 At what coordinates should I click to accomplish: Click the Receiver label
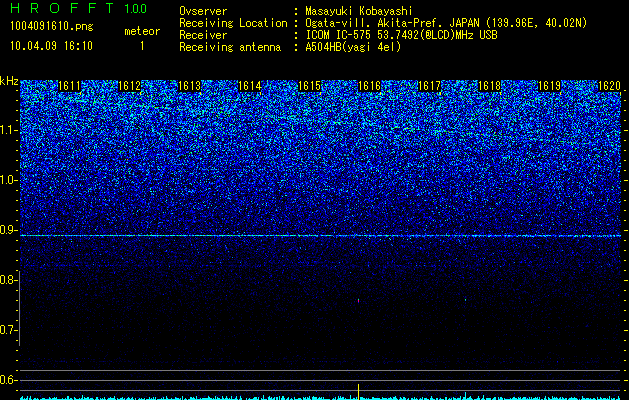point(203,35)
